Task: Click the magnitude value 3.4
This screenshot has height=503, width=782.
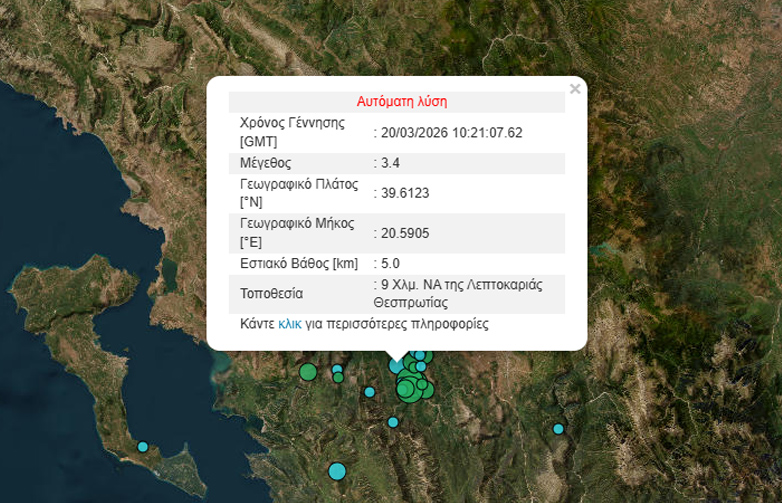Action: (x=390, y=163)
